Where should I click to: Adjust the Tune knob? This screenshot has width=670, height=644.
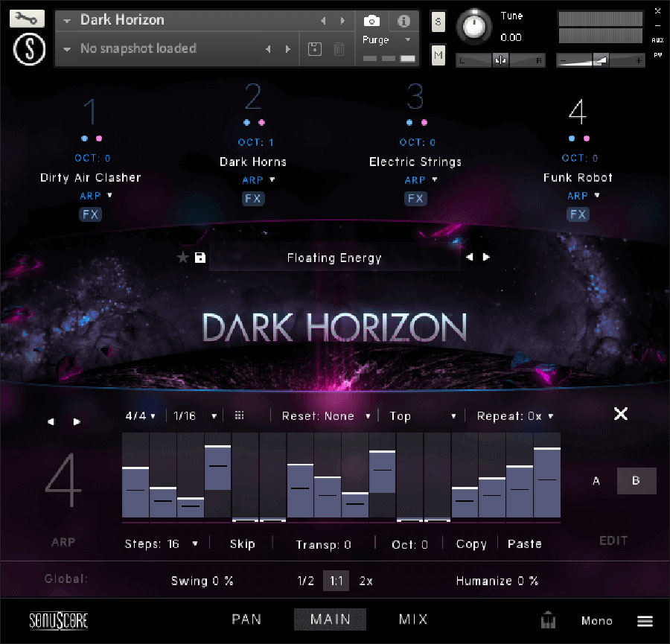pyautogui.click(x=474, y=27)
